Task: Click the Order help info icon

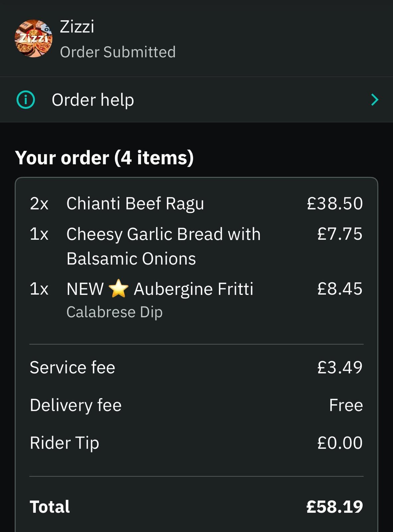Action: coord(26,100)
